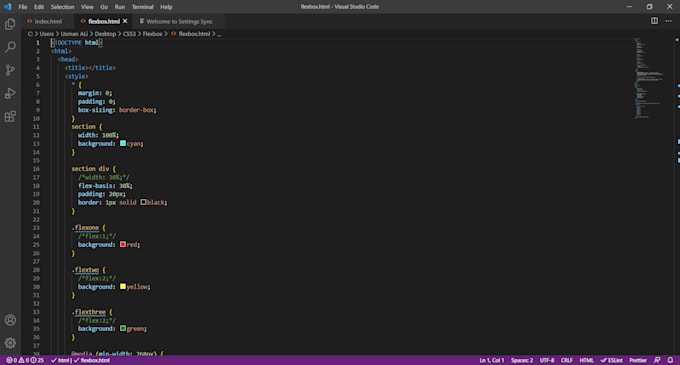Click the "<style>" tag on line 5
680x365 pixels.
click(76, 76)
